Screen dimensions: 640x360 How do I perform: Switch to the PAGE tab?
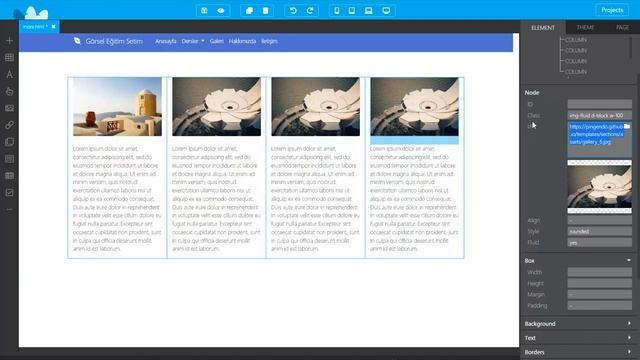pyautogui.click(x=622, y=27)
